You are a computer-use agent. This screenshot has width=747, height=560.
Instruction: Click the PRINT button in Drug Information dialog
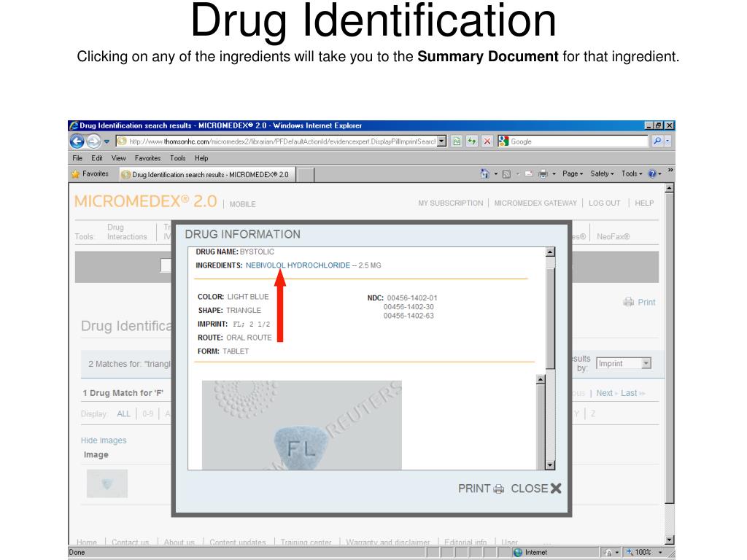[481, 489]
